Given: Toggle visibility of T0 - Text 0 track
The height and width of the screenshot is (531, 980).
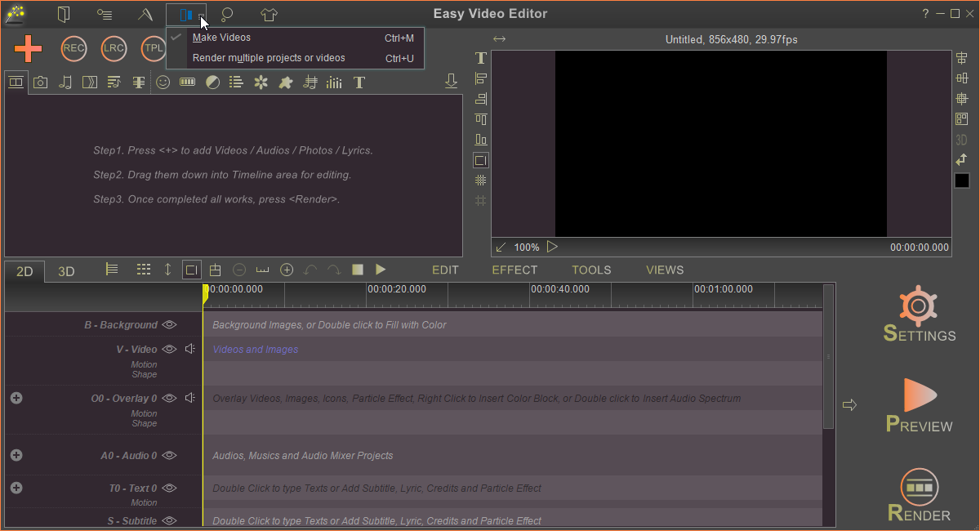Looking at the screenshot, I should pos(169,488).
